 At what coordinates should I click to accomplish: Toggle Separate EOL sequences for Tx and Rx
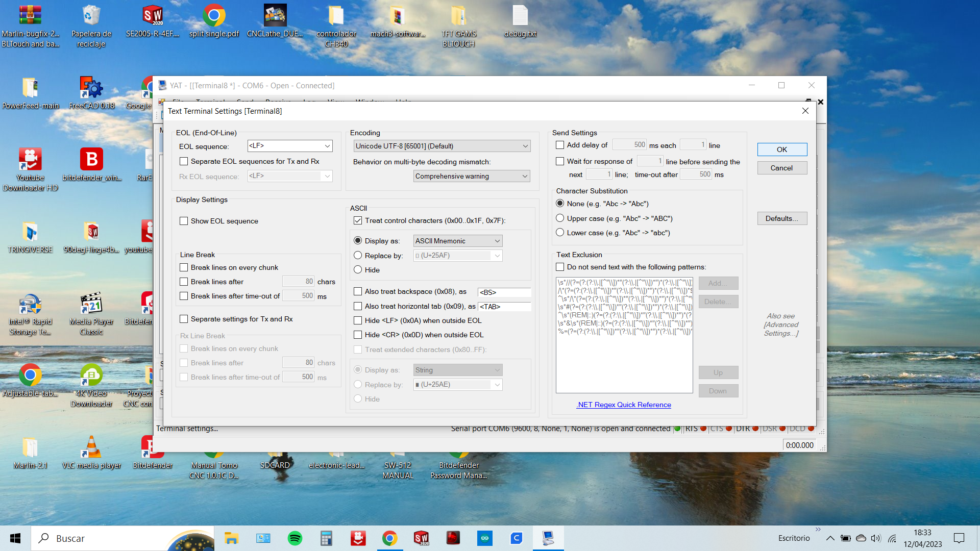click(x=183, y=161)
